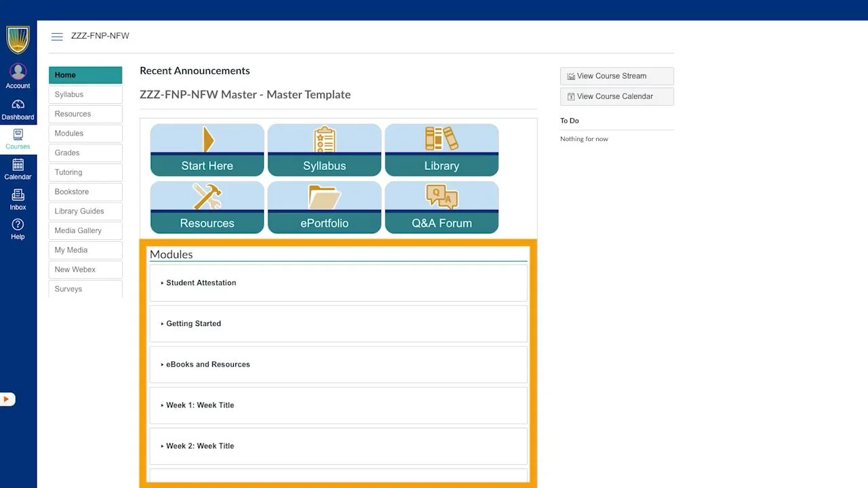Screen dimensions: 868x488
Task: Expand the Getting Started module
Action: pyautogui.click(x=338, y=323)
